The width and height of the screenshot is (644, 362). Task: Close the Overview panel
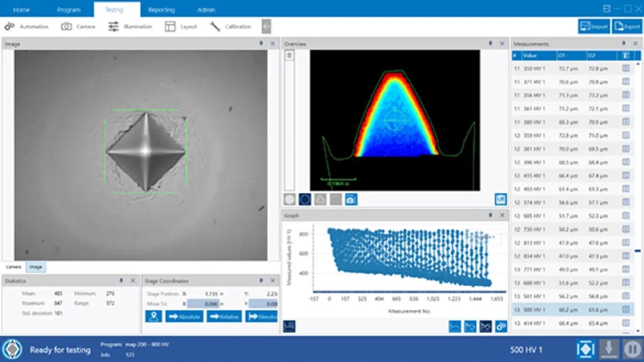502,43
